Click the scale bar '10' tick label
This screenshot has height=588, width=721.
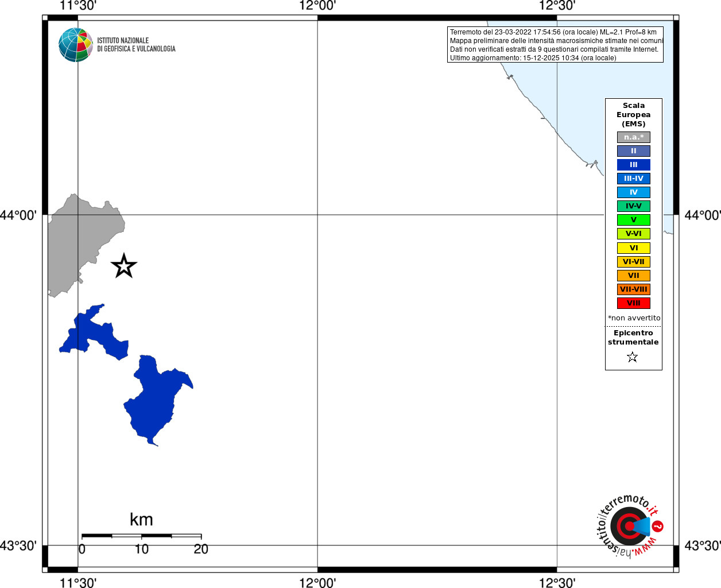point(141,550)
